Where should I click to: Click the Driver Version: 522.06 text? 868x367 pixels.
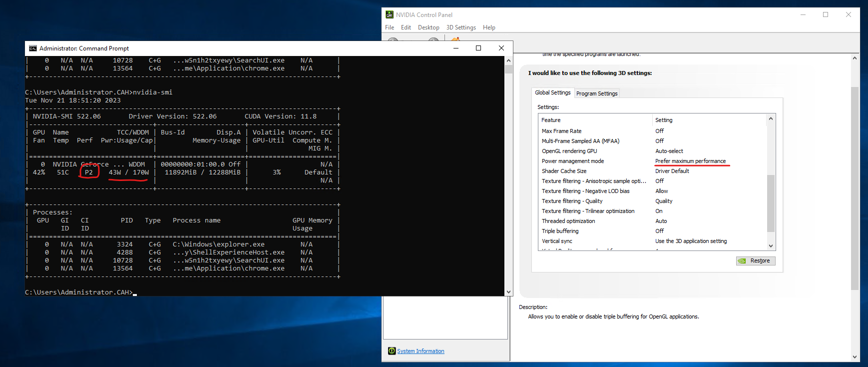pos(172,116)
